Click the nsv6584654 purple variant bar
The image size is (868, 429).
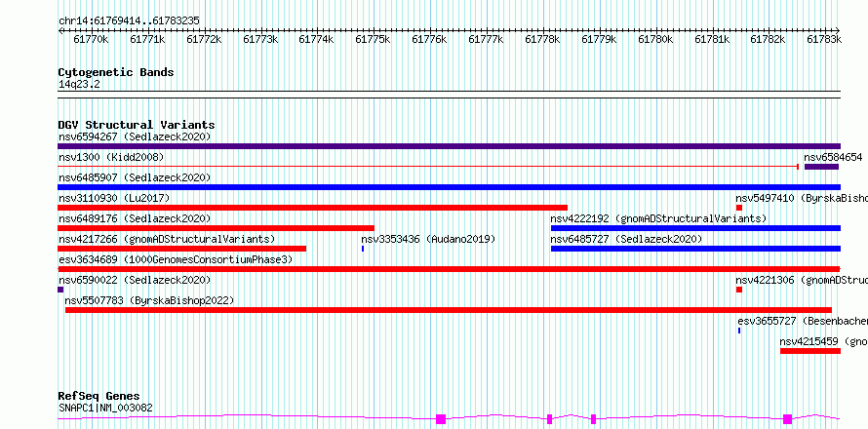821,167
